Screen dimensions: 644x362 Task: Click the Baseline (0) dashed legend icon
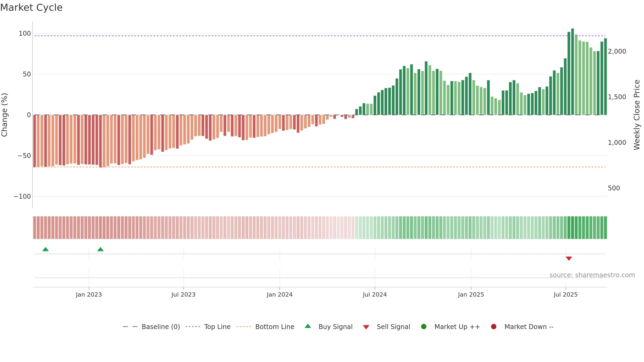point(130,327)
